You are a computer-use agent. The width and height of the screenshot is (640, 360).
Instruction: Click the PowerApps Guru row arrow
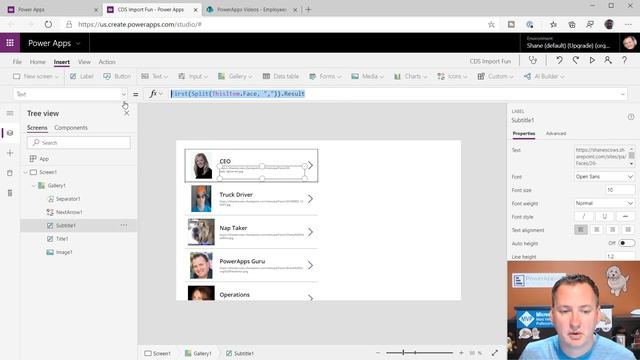pyautogui.click(x=311, y=265)
